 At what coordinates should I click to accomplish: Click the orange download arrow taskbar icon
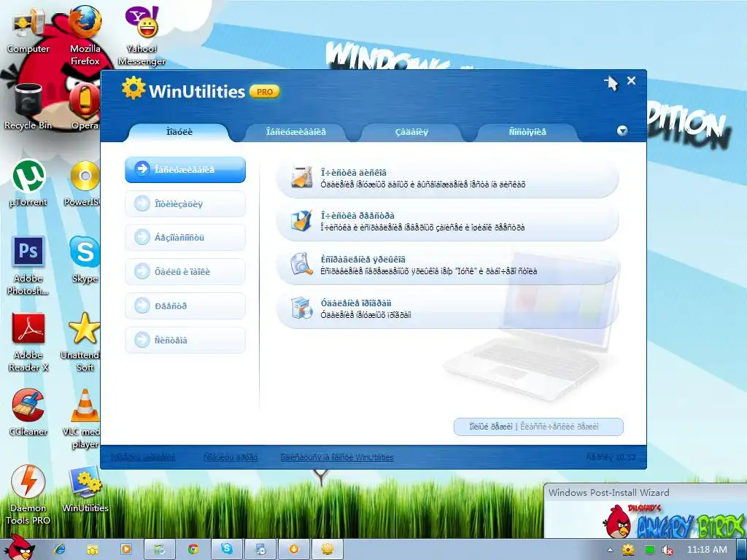click(293, 549)
